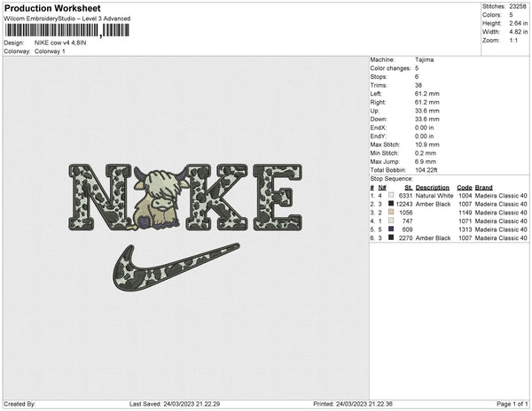Click the design name 'NIKE cow v4 4,8IN'
Viewport: 532px width, 411px height.
(60, 43)
